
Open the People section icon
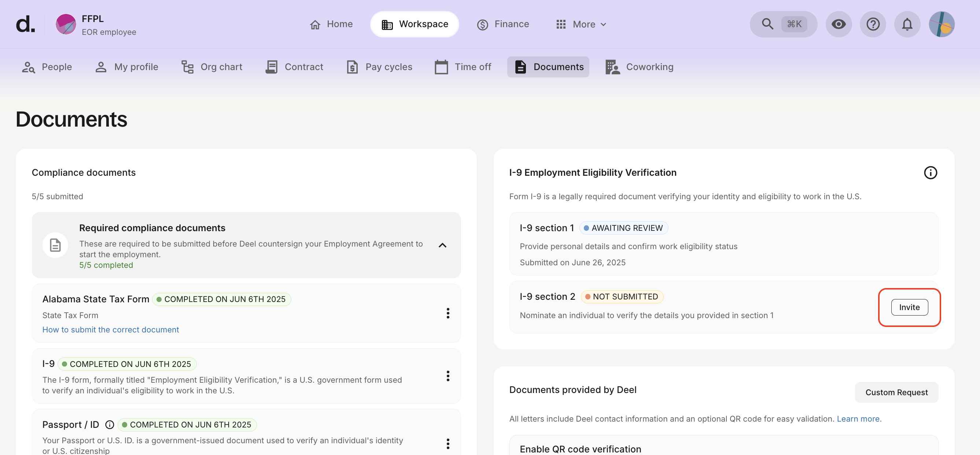[x=29, y=67]
